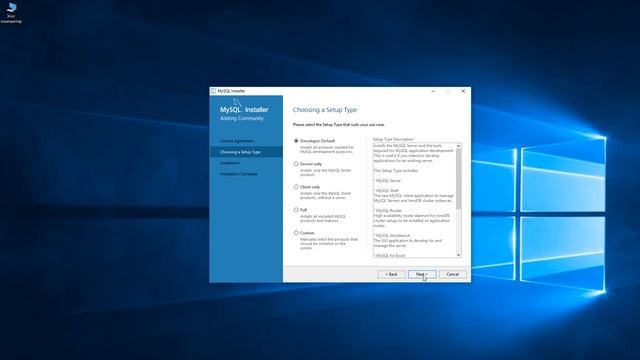Screen dimensions: 640x360
Task: Click the description scrollbar thumb
Action: tap(458, 179)
